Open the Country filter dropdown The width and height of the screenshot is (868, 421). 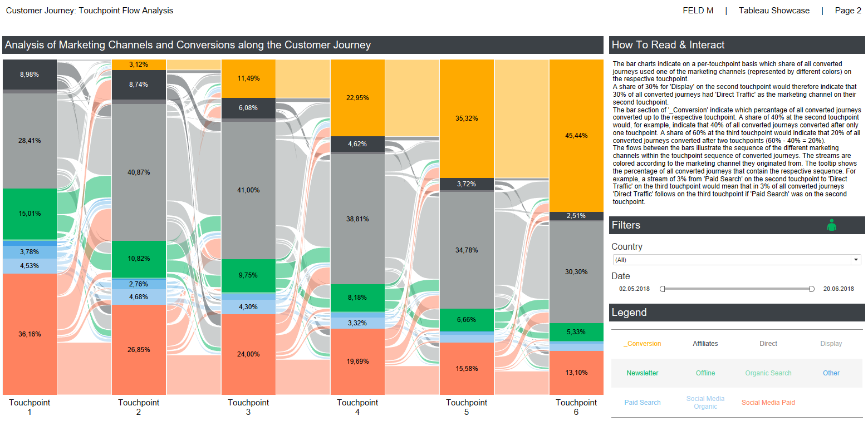click(x=736, y=259)
